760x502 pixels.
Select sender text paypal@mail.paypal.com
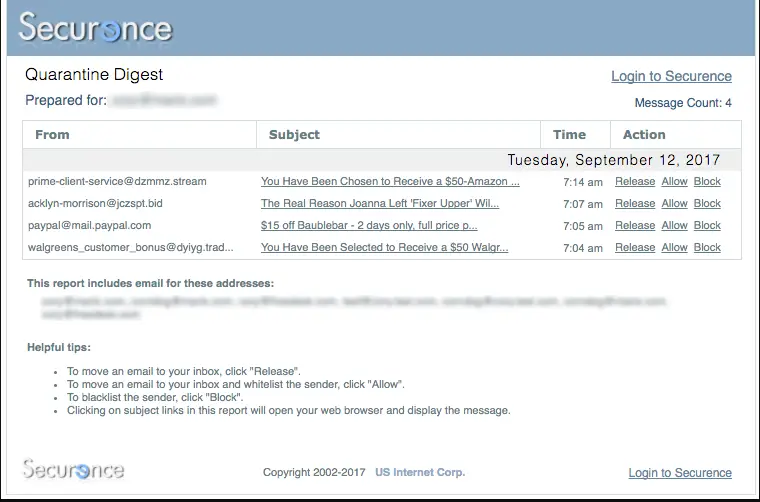pos(90,225)
